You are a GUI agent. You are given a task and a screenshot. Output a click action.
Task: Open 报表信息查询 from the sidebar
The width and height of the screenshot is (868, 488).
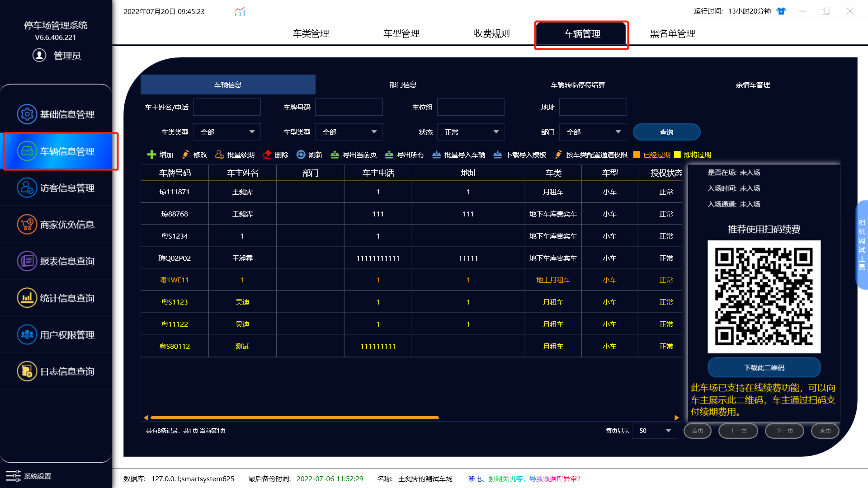[x=56, y=261]
